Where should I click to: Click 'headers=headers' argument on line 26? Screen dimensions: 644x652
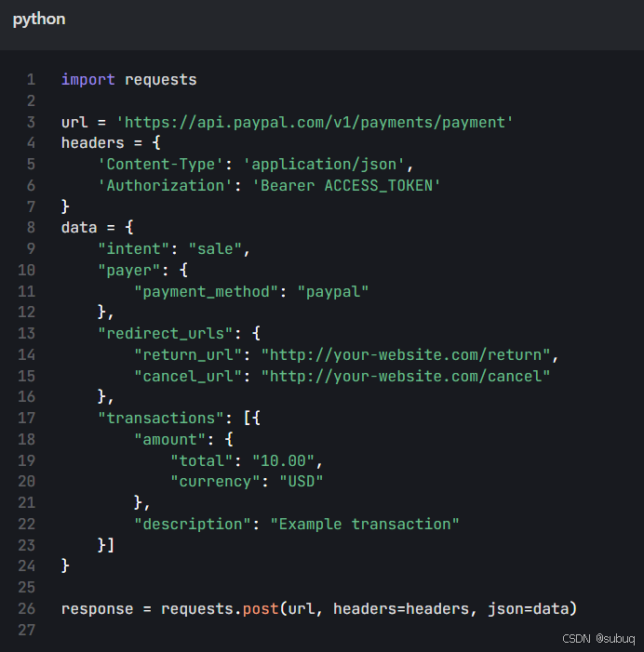[x=400, y=609]
